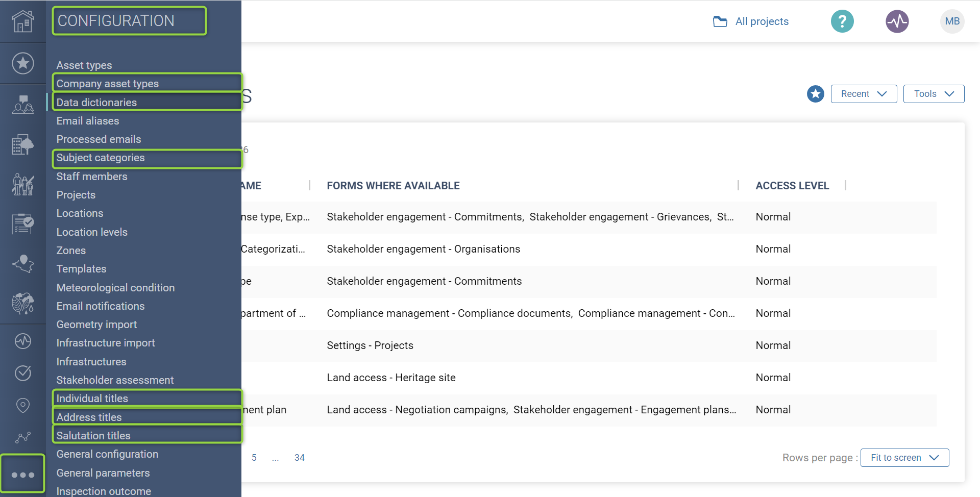Open the Fit to screen rows dropdown
Image resolution: width=980 pixels, height=497 pixels.
point(904,458)
